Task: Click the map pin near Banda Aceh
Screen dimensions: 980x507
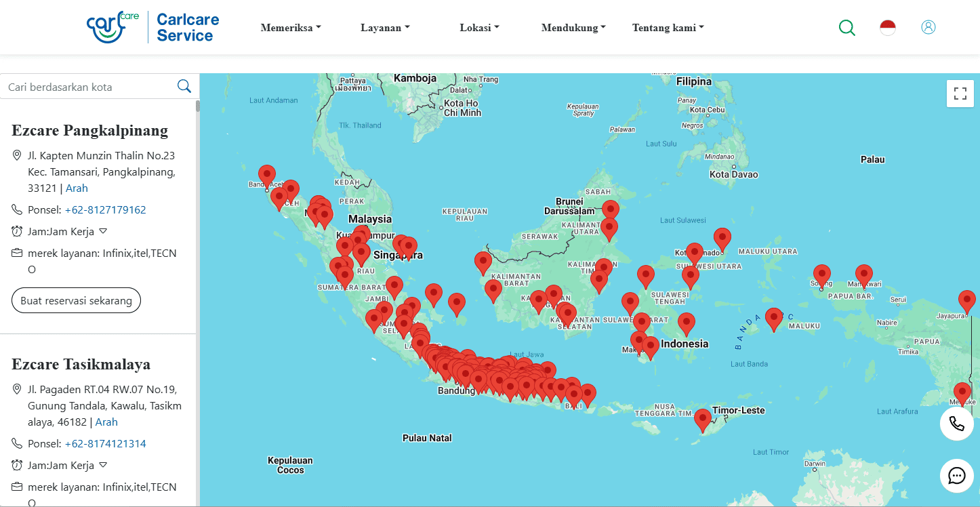Action: pyautogui.click(x=267, y=176)
